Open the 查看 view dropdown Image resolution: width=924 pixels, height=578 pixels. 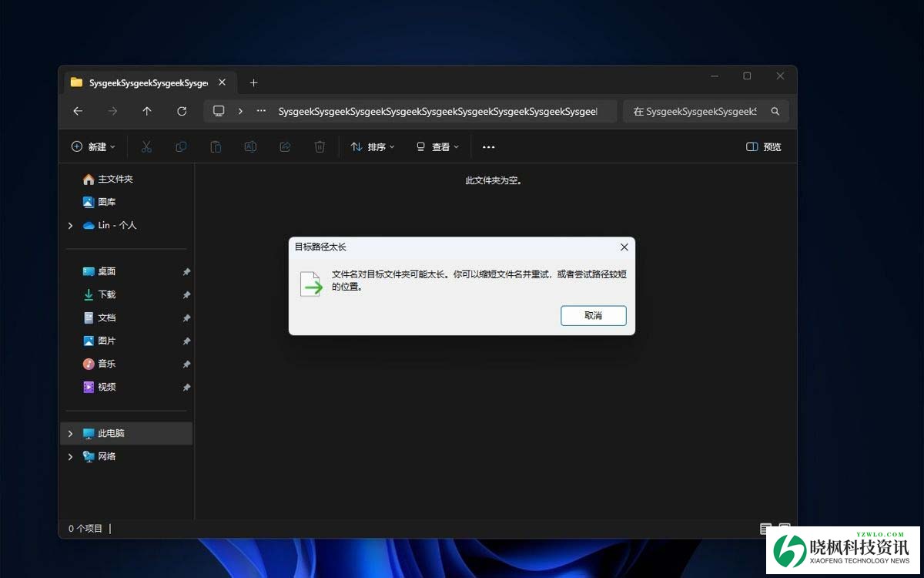pyautogui.click(x=437, y=146)
